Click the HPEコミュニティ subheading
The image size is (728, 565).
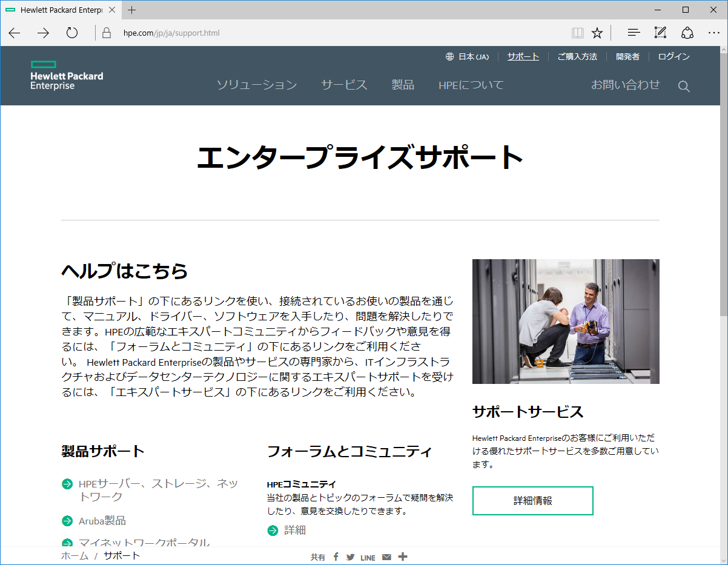302,484
